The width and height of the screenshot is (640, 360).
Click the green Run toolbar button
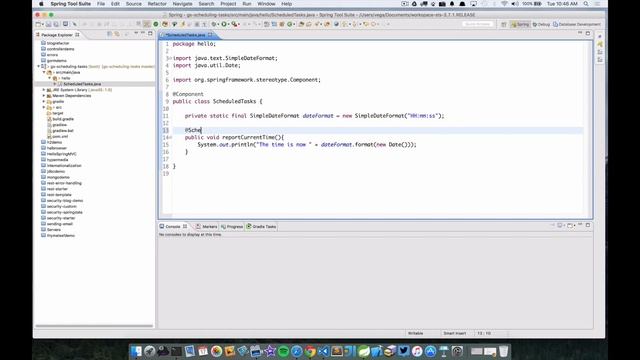click(x=224, y=24)
